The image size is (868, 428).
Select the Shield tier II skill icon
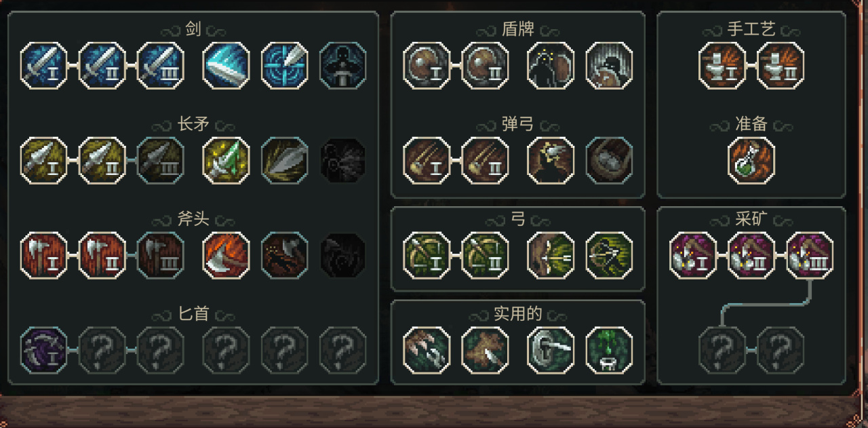[485, 66]
